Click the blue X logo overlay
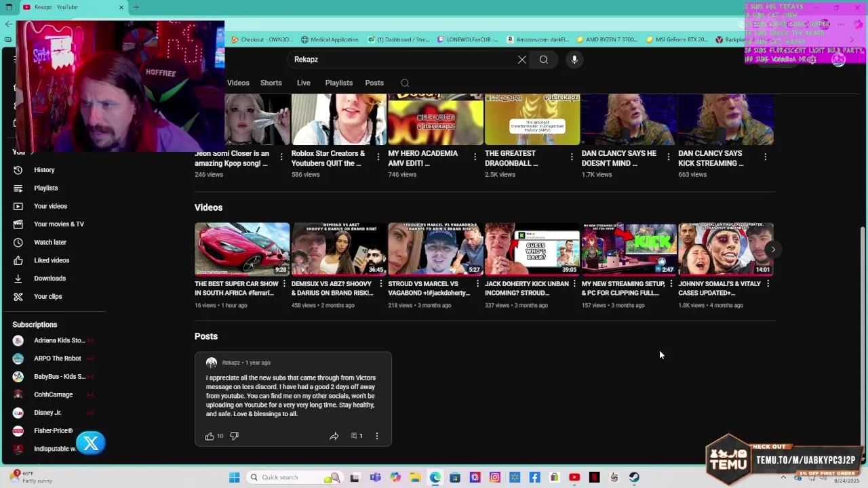 [x=91, y=443]
